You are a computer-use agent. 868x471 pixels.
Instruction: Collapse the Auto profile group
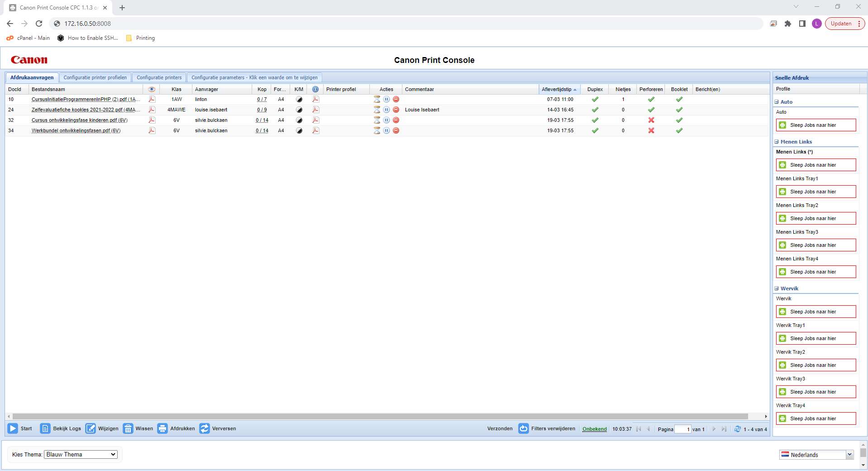pyautogui.click(x=777, y=102)
